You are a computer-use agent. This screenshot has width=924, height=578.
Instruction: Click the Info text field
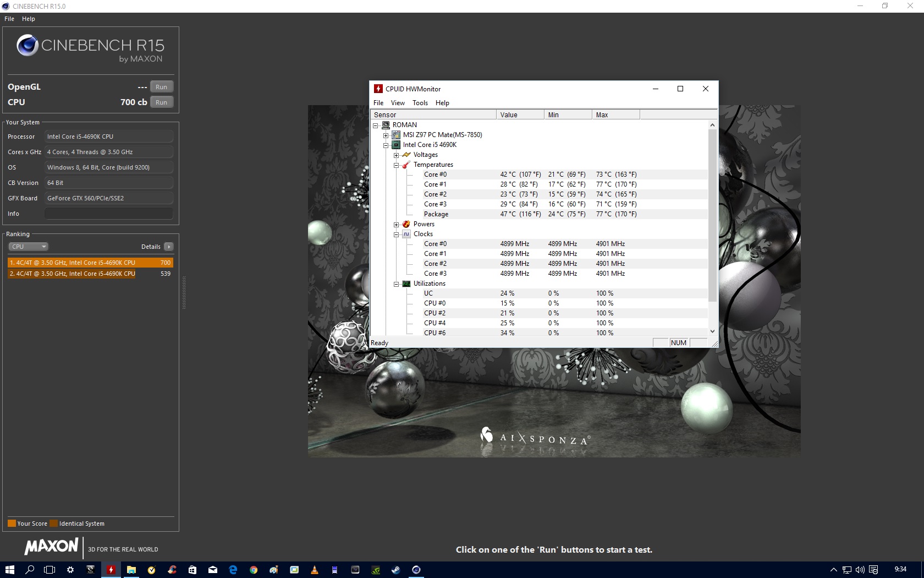(109, 214)
